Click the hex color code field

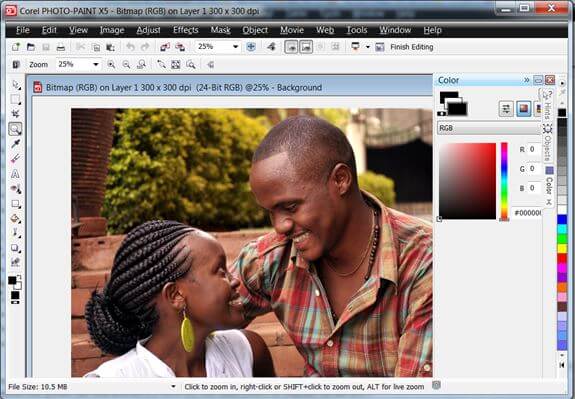click(527, 213)
